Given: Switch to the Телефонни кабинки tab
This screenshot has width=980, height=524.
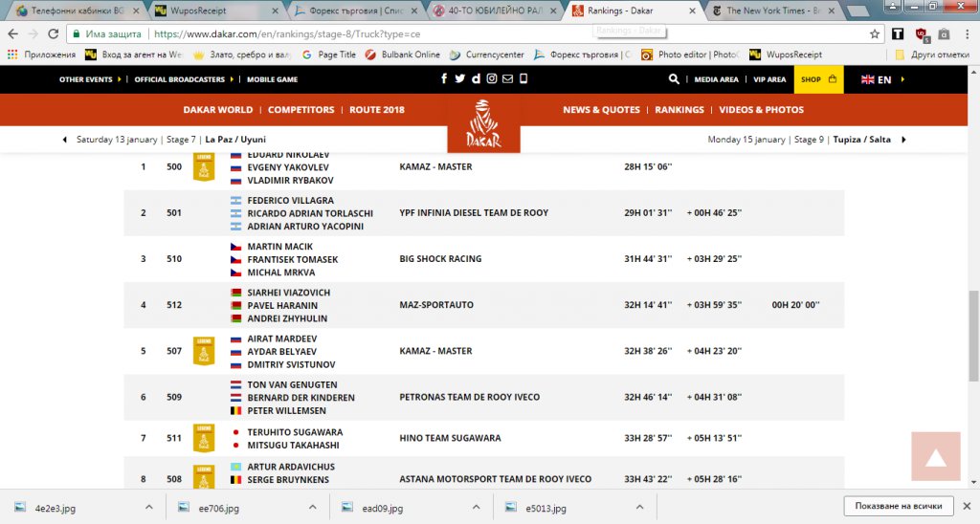Looking at the screenshot, I should 78,11.
